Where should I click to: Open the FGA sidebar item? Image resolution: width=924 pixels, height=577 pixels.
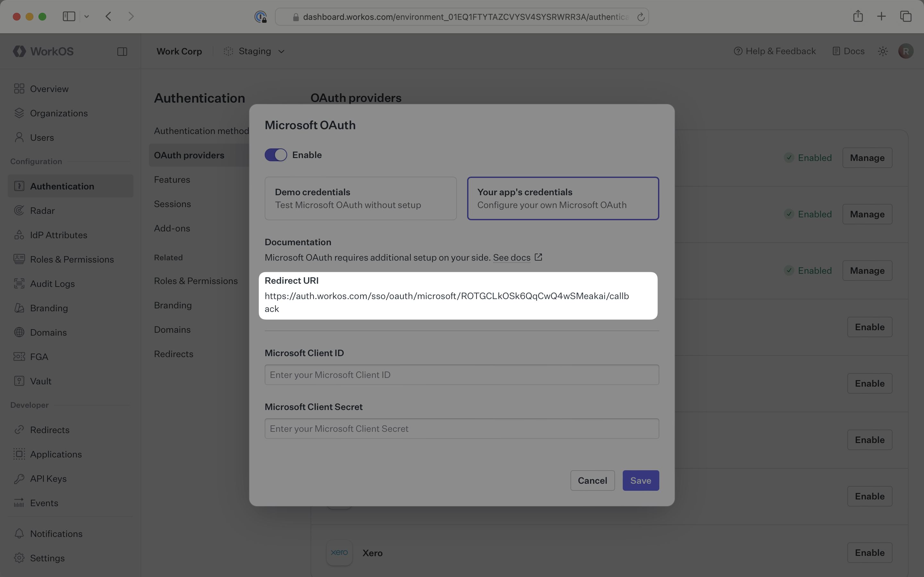(39, 357)
